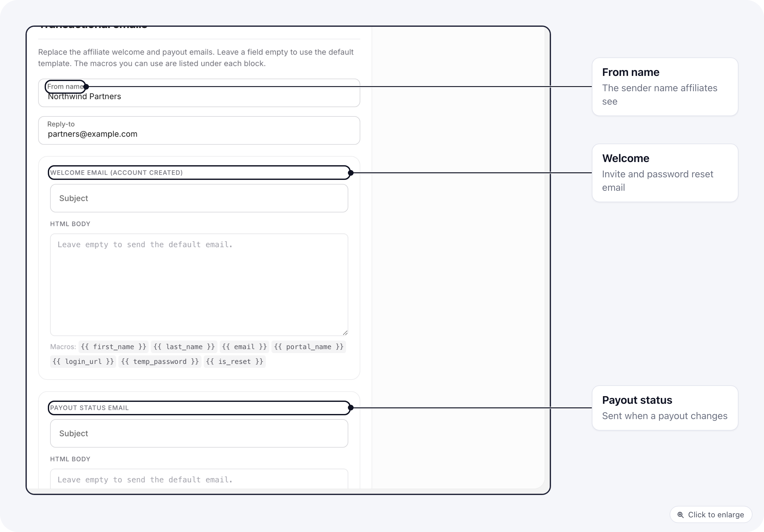Click the HTML BODY label under Payout status

(x=70, y=459)
